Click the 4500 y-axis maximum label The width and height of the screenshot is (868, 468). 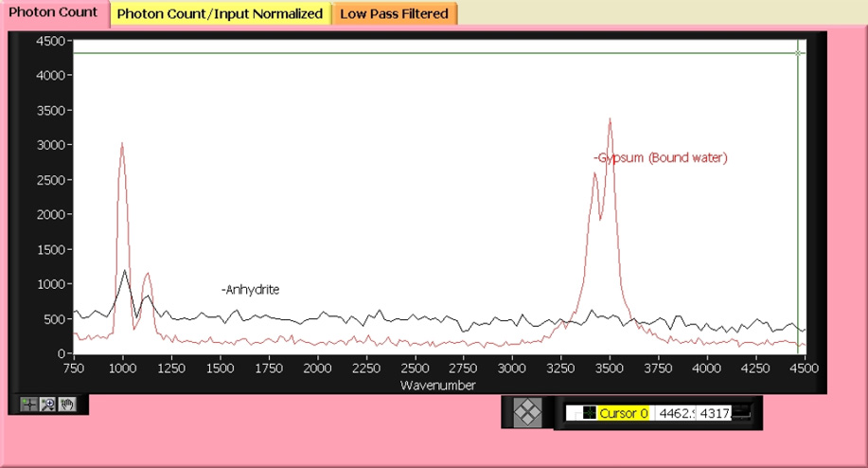50,41
